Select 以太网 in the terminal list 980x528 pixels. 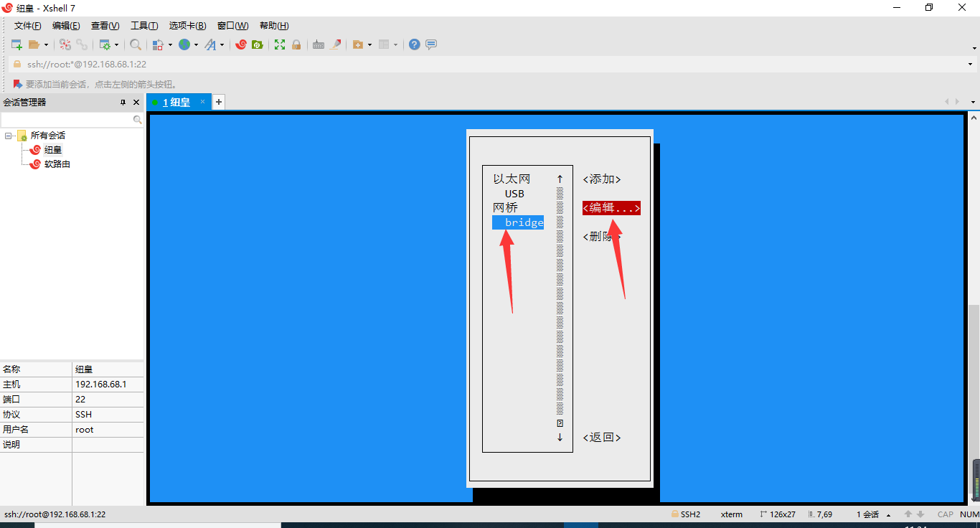(x=512, y=179)
